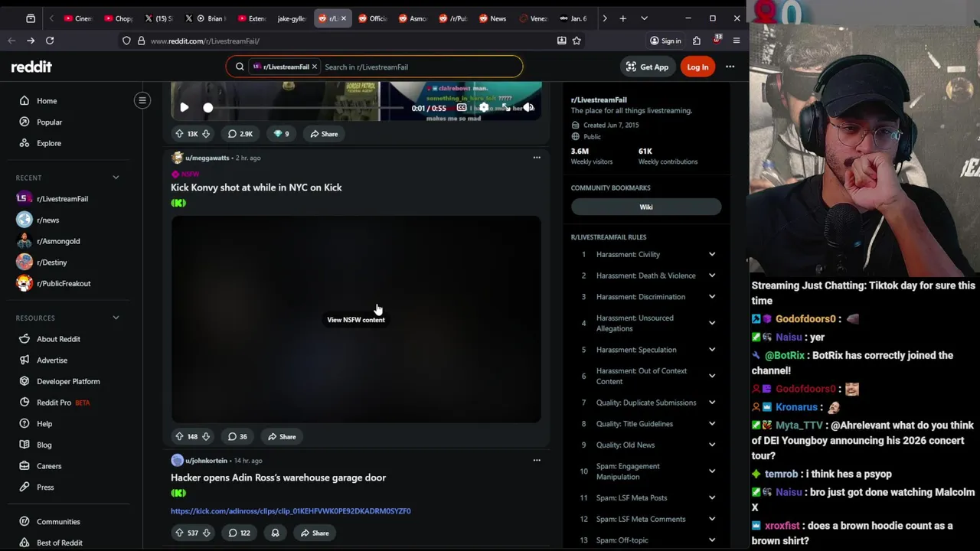Click the award diamond icon showing 9
The height and width of the screenshot is (551, 980).
[281, 134]
